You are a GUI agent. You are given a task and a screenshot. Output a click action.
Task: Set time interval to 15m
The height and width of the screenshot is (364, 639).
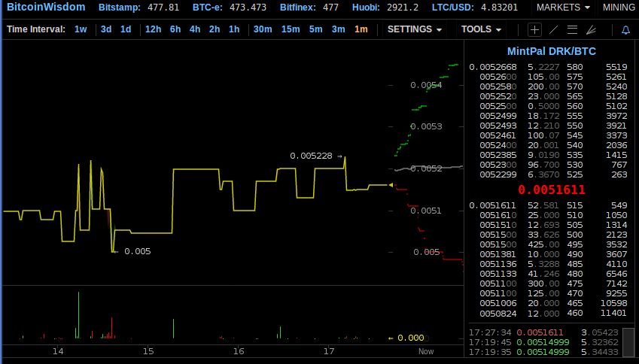pyautogui.click(x=291, y=29)
